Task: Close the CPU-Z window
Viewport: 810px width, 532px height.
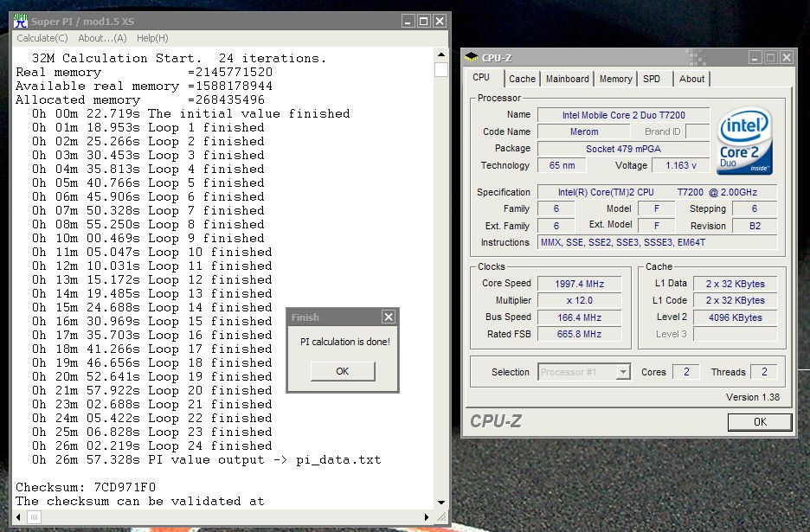Action: point(787,57)
